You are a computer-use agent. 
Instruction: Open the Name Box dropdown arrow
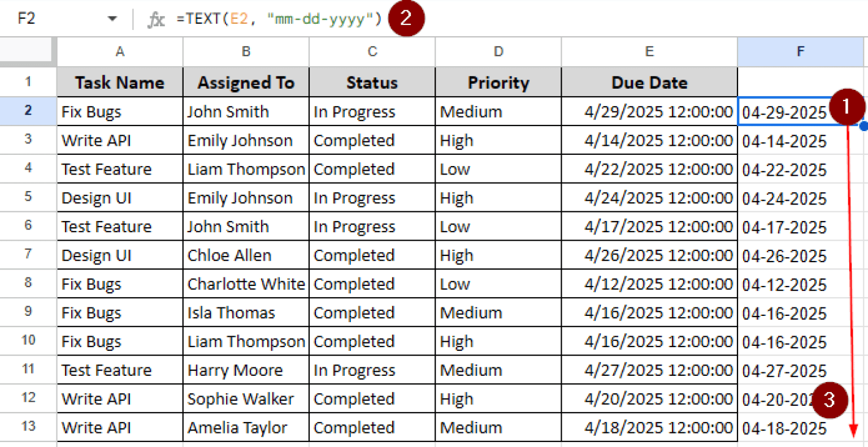112,19
